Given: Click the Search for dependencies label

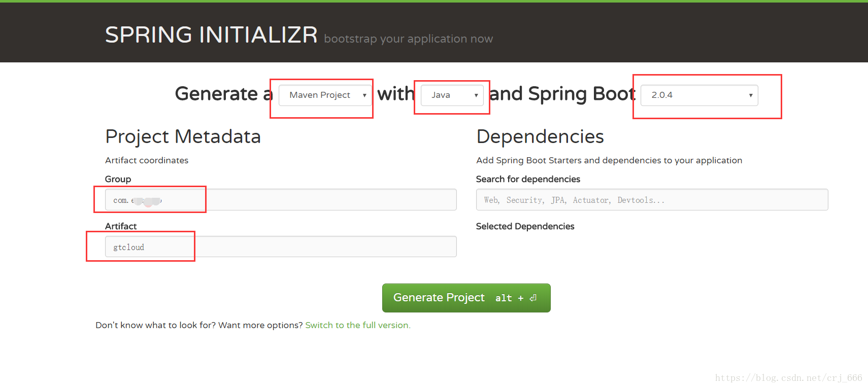Looking at the screenshot, I should pos(528,179).
